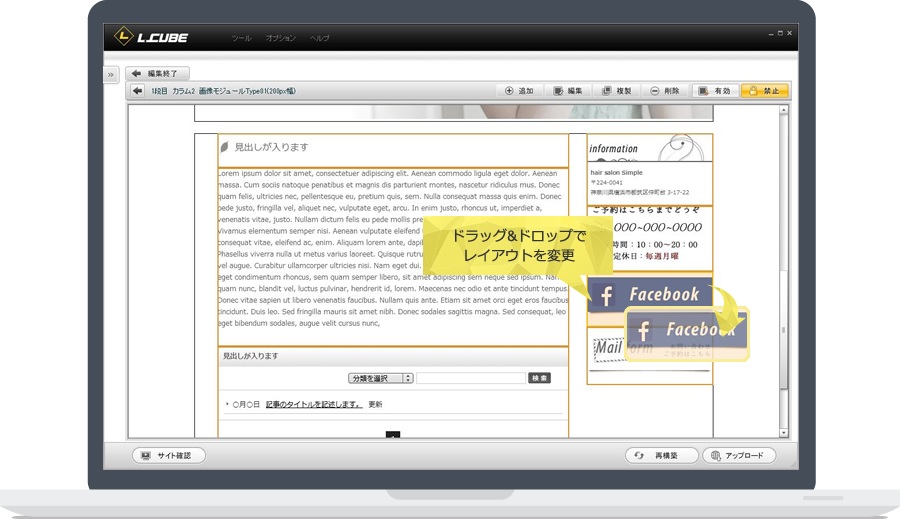Screen dimensions: 900x519
Task: Select the gray 見出しが入ります list header
Action: (x=393, y=357)
